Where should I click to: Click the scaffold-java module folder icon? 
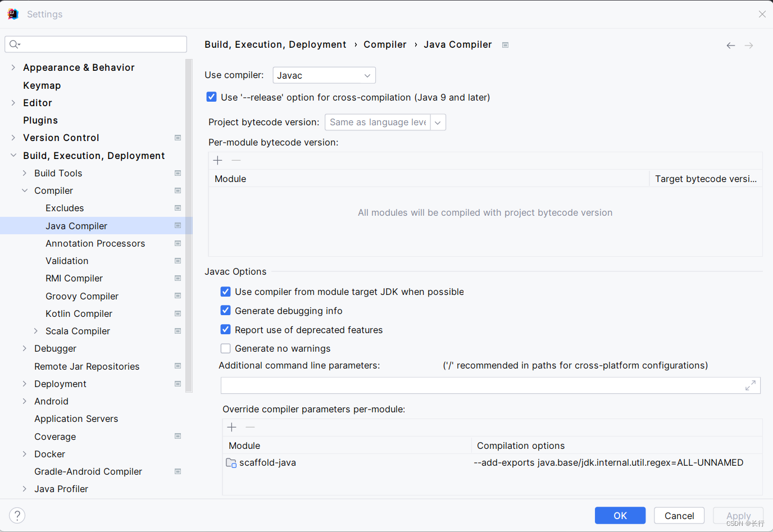[x=231, y=463]
